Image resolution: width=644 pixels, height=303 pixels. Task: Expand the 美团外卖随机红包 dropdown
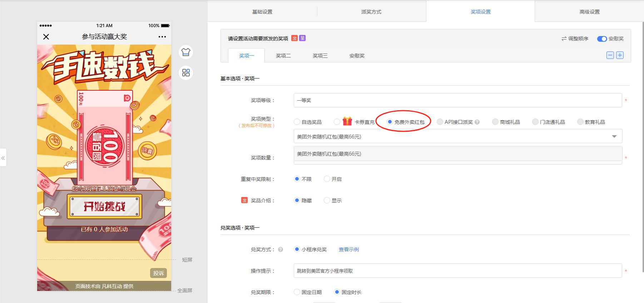click(614, 136)
